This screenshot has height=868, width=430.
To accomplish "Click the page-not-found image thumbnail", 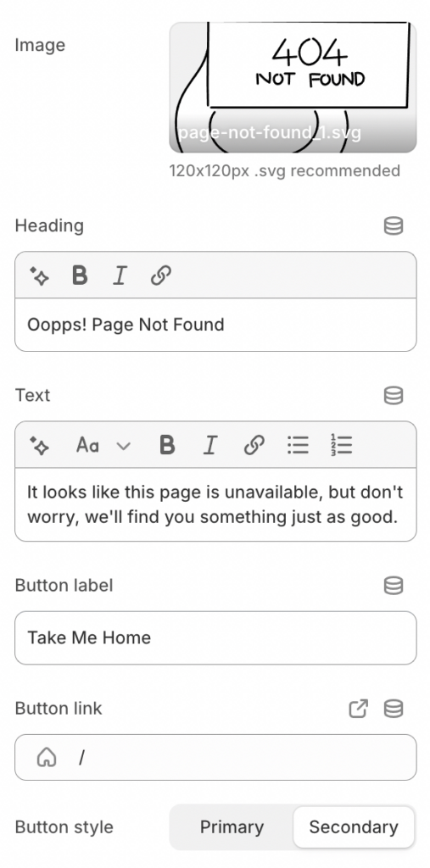I will click(293, 87).
